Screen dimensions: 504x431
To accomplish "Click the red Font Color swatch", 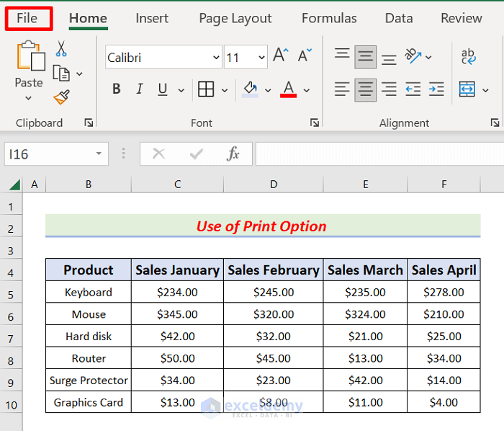I will pyautogui.click(x=289, y=89).
